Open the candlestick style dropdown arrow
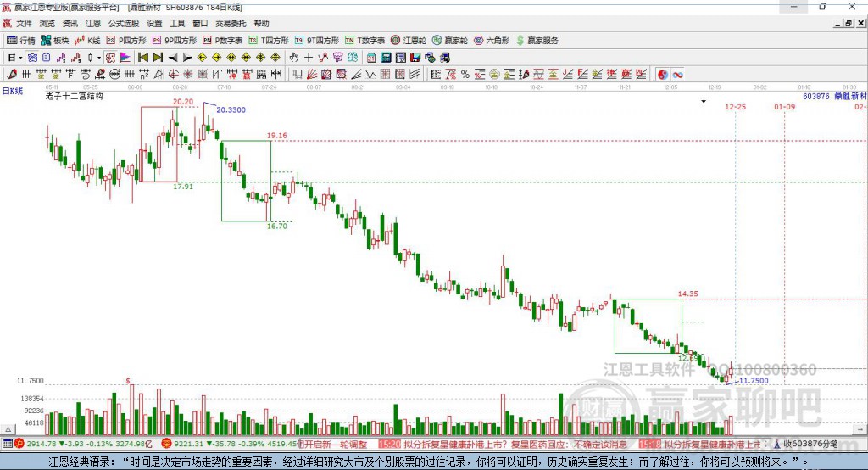The image size is (868, 470). coord(99,58)
